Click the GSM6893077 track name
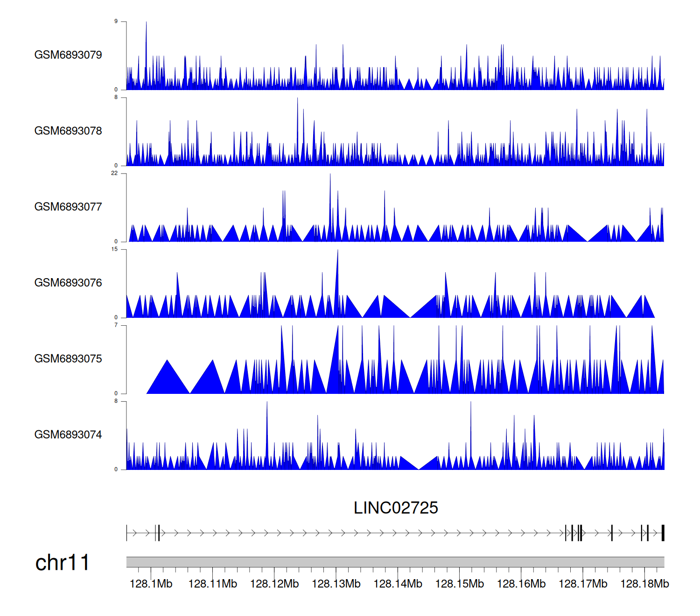Image resolution: width=700 pixels, height=616 pixels. tap(68, 207)
